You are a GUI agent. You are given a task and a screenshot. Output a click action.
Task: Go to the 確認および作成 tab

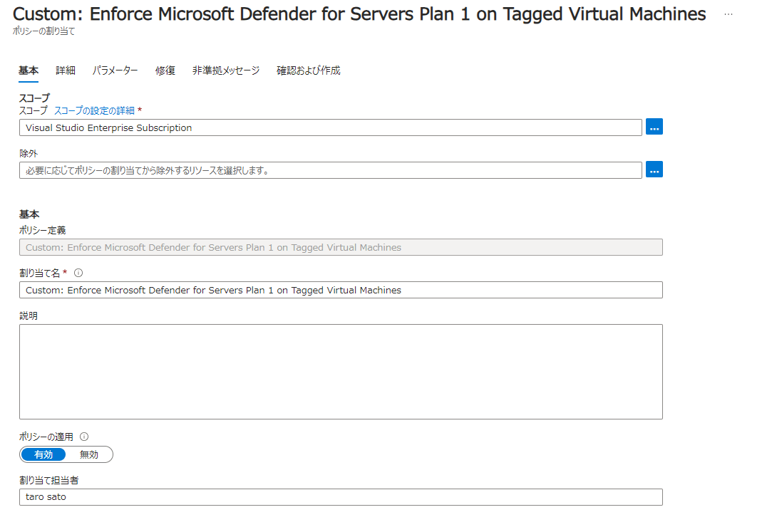tap(308, 71)
